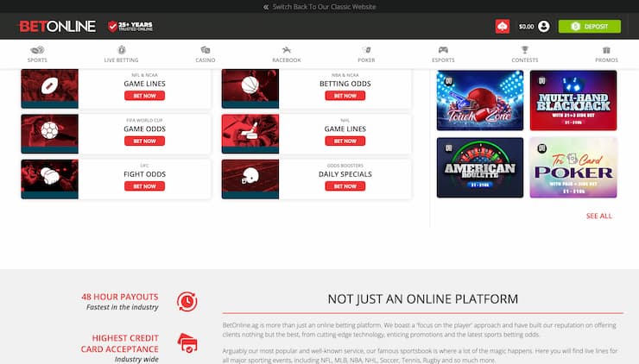Viewport: 639px width, 364px height.
Task: Select the helmet Daily Specials image tile
Action: pyautogui.click(x=250, y=179)
